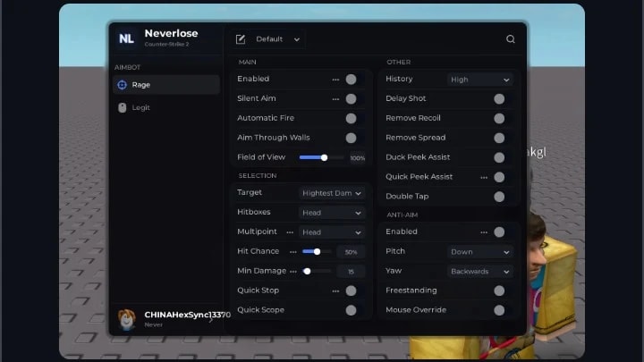Screen dimensions: 644x362
Task: Click the Legit mouse icon
Action: (122, 107)
